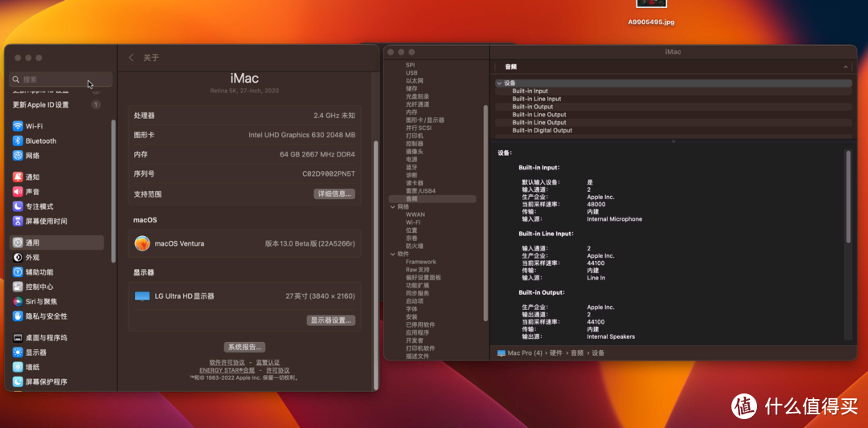Open 显示器设置… button
The width and height of the screenshot is (868, 428).
tap(331, 320)
